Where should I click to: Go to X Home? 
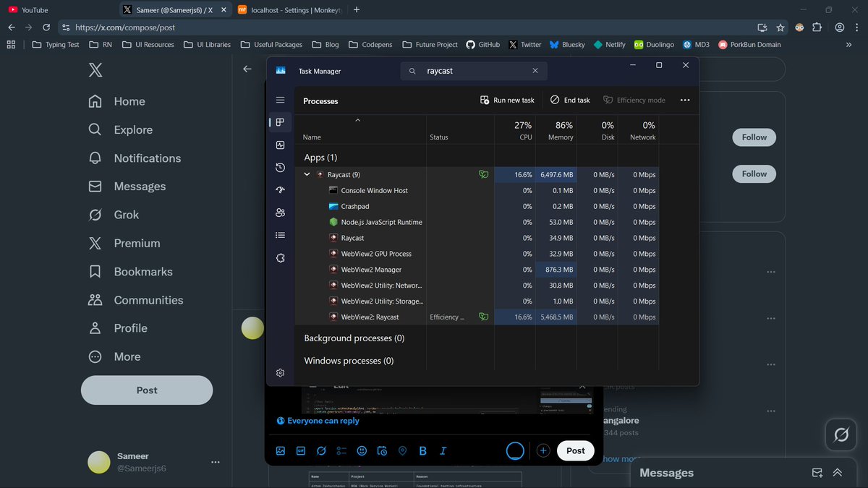point(116,101)
